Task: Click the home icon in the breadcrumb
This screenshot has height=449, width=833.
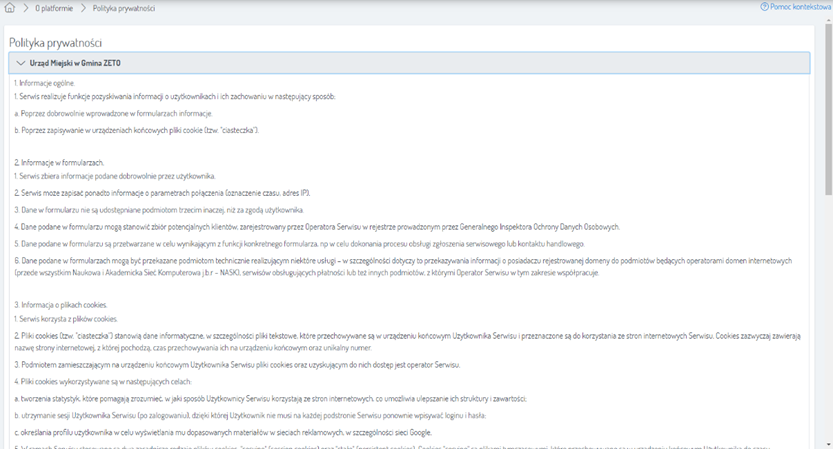Action: click(9, 7)
